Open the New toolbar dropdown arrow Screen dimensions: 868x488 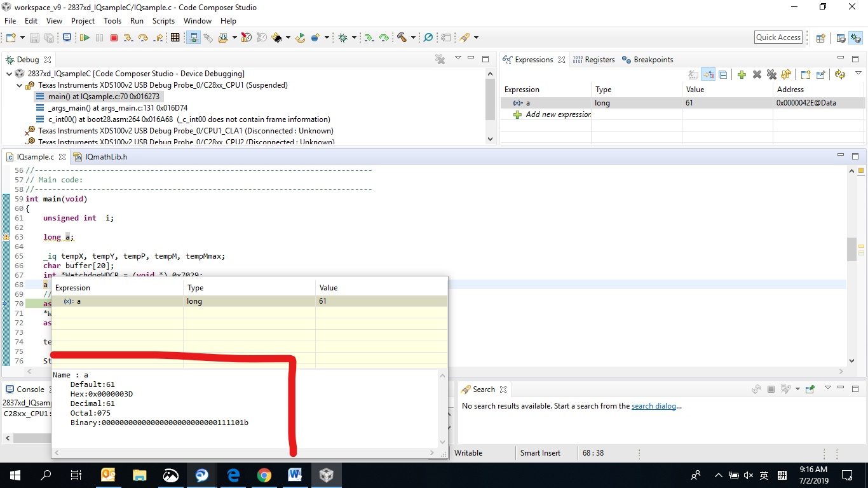[21, 38]
